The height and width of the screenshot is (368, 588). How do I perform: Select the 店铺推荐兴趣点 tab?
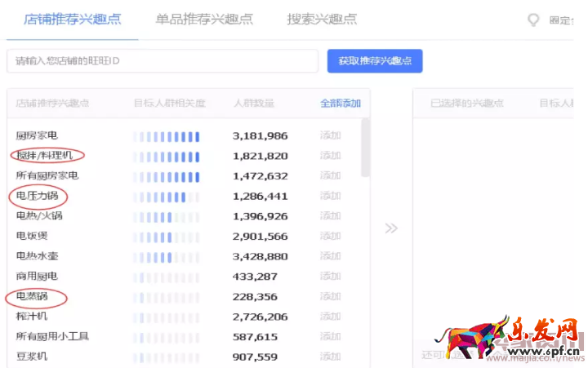click(x=73, y=19)
